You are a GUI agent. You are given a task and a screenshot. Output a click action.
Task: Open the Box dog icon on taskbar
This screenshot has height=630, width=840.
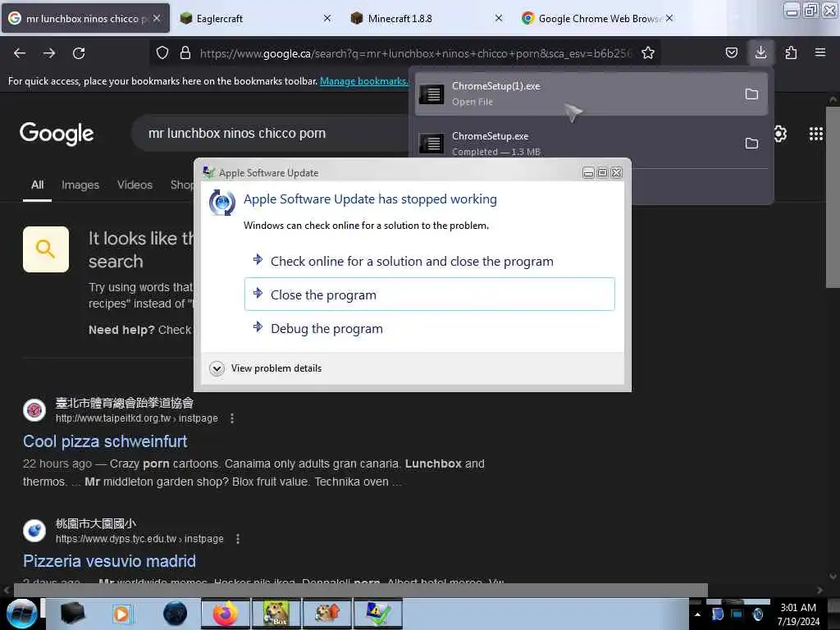coord(276,614)
